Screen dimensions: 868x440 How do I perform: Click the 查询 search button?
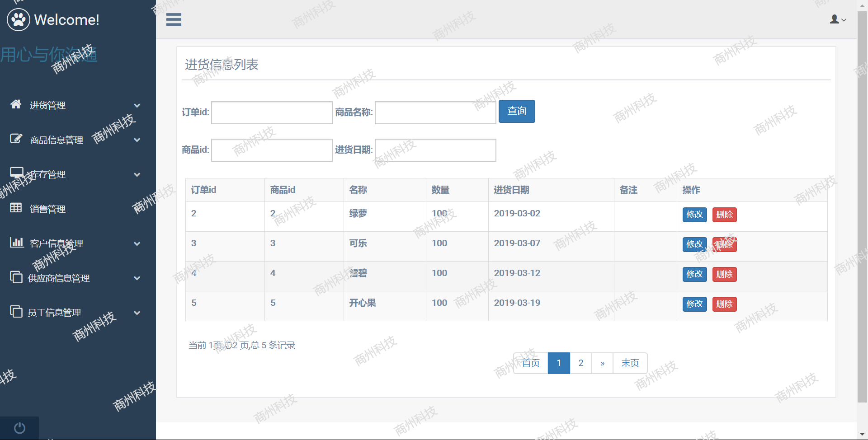click(x=517, y=111)
